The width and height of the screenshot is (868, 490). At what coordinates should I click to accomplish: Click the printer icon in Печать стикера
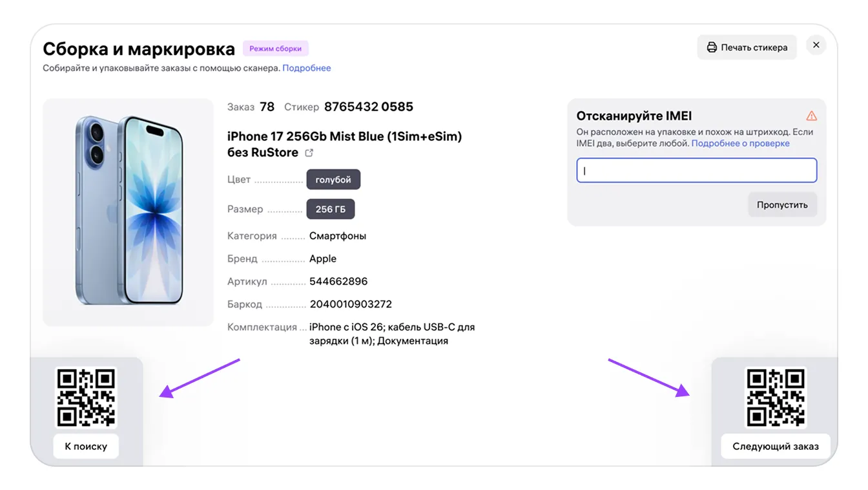click(712, 47)
